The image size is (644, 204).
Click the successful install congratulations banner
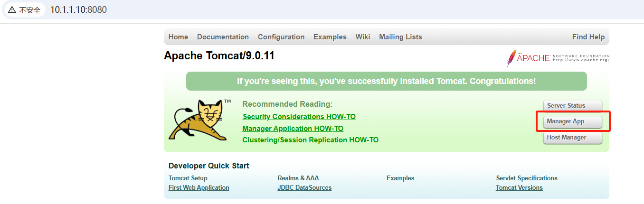coord(387,81)
